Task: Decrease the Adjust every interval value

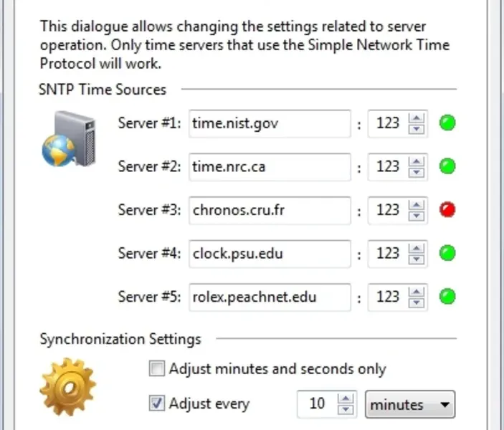Action: pos(346,410)
